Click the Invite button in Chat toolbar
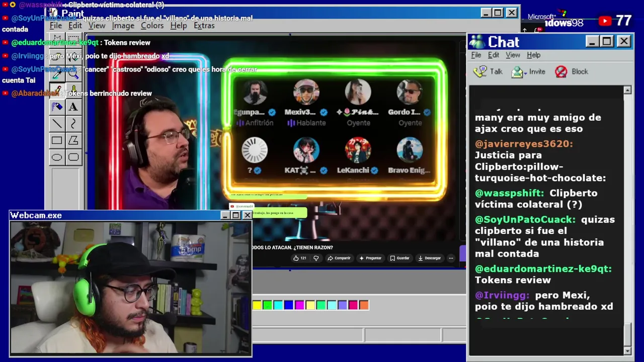The width and height of the screenshot is (644, 362). pyautogui.click(x=528, y=72)
